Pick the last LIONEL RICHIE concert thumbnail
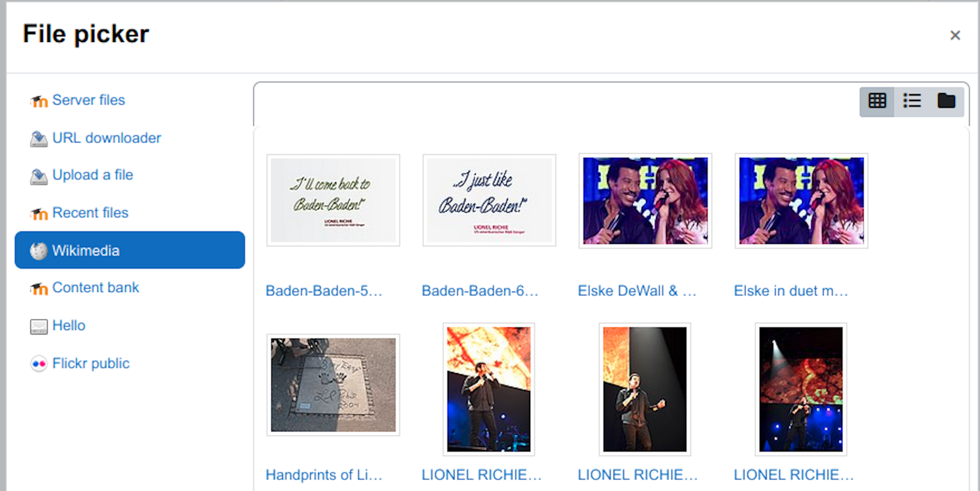980x491 pixels. tap(801, 389)
